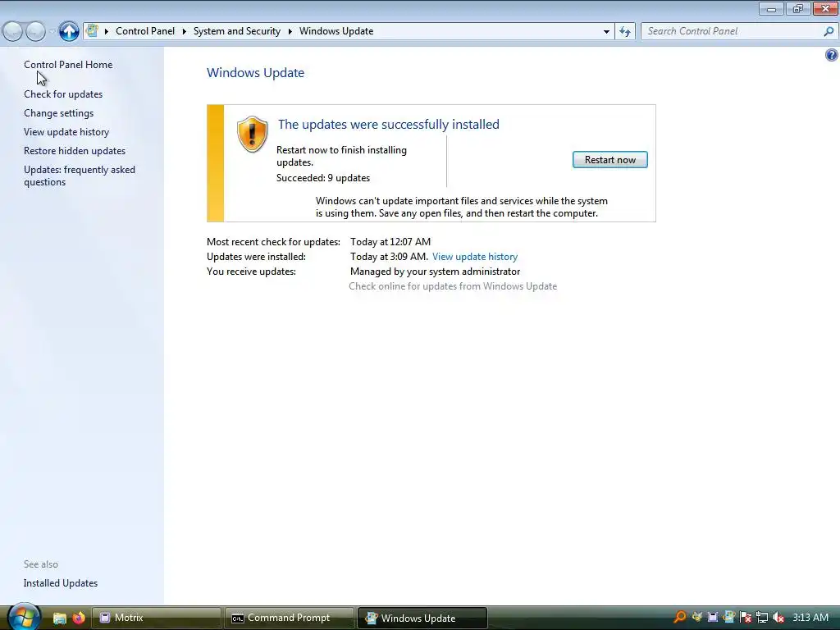The width and height of the screenshot is (840, 630).
Task: Click Check for updates in sidebar
Action: point(63,94)
